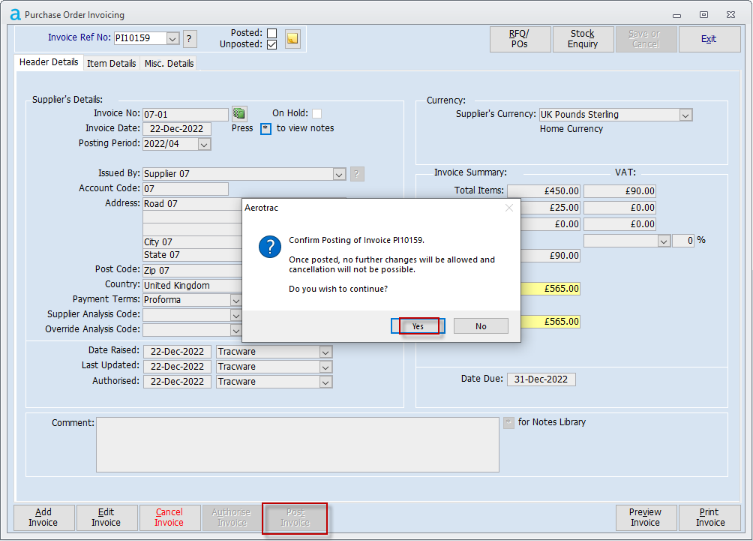Click the Aerotrac application logo icon
Viewport: 753px width, 541px height.
(15, 14)
